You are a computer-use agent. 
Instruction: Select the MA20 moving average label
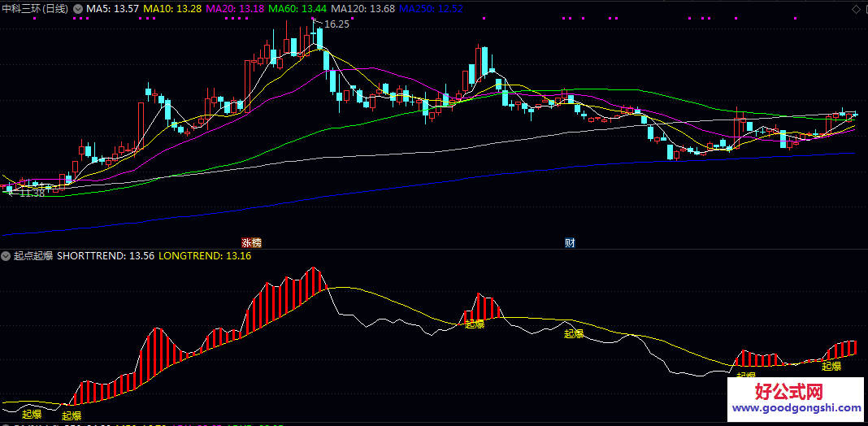coord(236,9)
